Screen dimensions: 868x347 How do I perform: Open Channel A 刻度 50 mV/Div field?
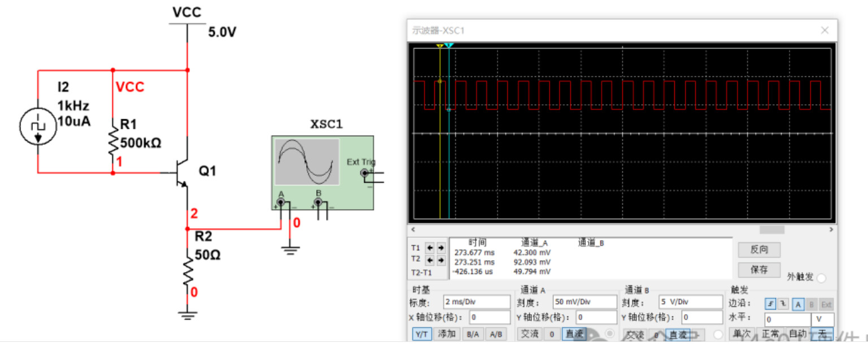[x=583, y=302]
